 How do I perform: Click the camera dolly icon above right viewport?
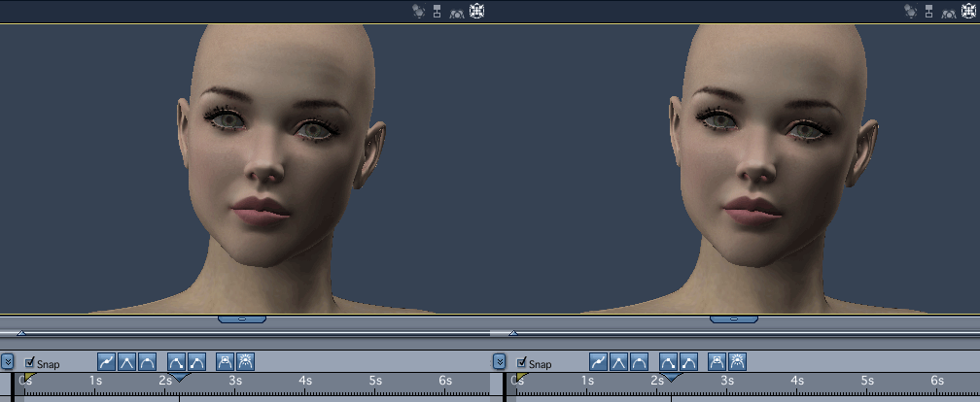point(949,12)
